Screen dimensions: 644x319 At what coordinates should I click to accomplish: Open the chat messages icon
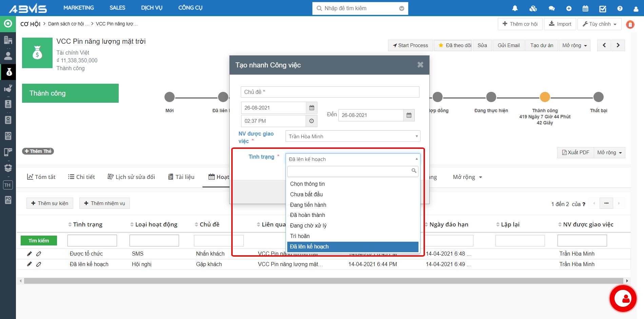tap(552, 8)
